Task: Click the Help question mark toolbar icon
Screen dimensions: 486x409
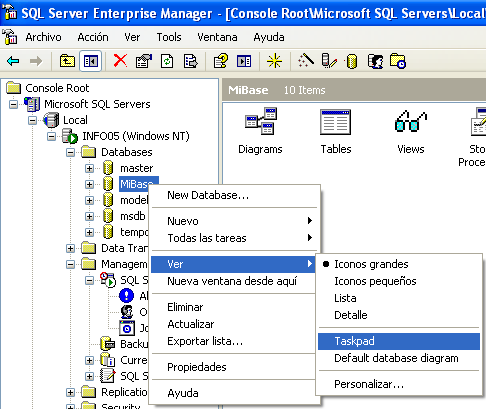Action: tap(221, 61)
